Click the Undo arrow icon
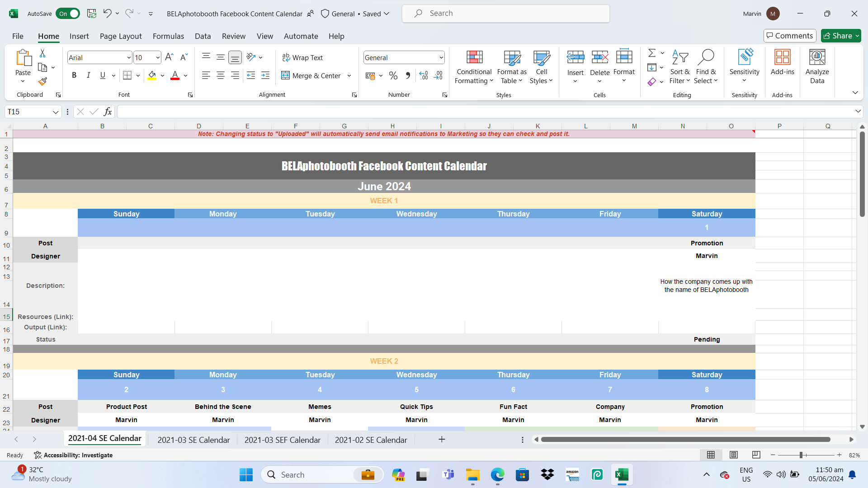The image size is (868, 488). tap(107, 14)
